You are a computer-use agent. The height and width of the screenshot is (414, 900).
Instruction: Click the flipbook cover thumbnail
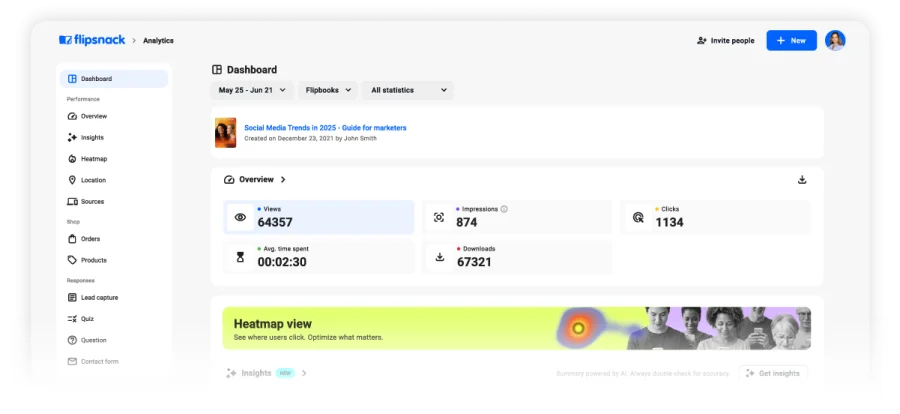[x=226, y=133]
